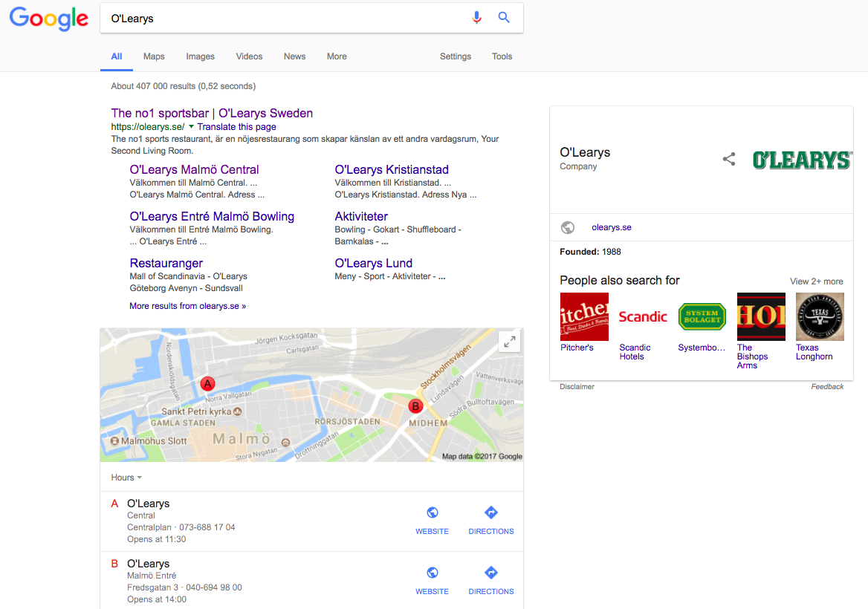Click Malmöhus Slott map pin
The height and width of the screenshot is (609, 868).
[114, 441]
